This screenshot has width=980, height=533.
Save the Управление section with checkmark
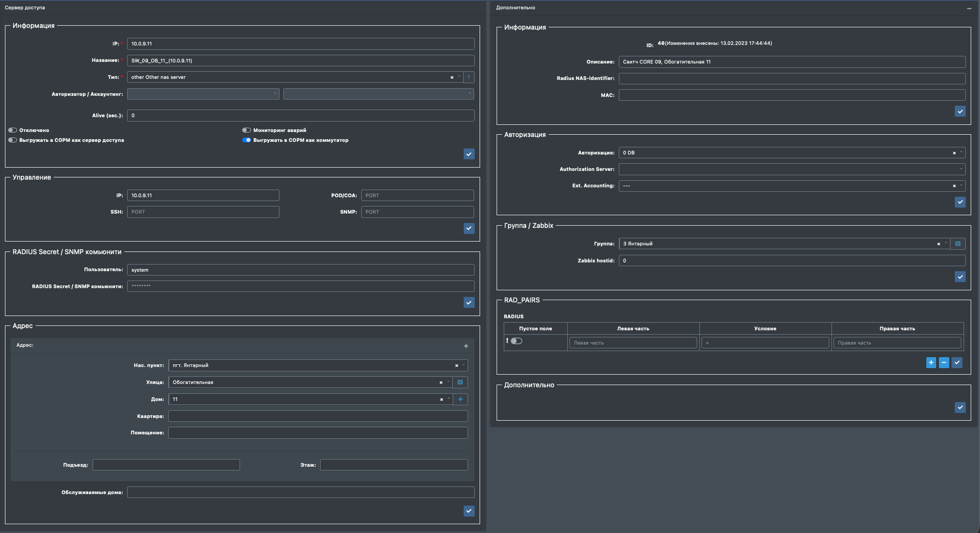469,228
